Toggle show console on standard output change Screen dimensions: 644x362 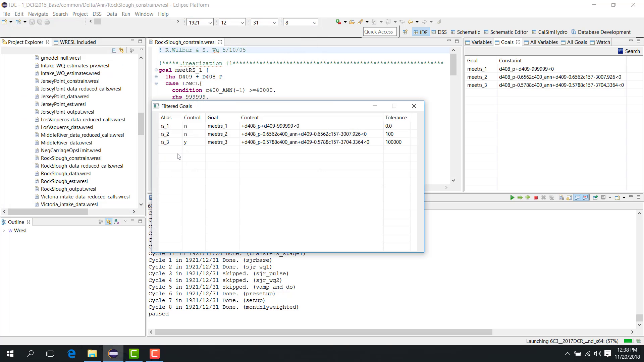577,197
